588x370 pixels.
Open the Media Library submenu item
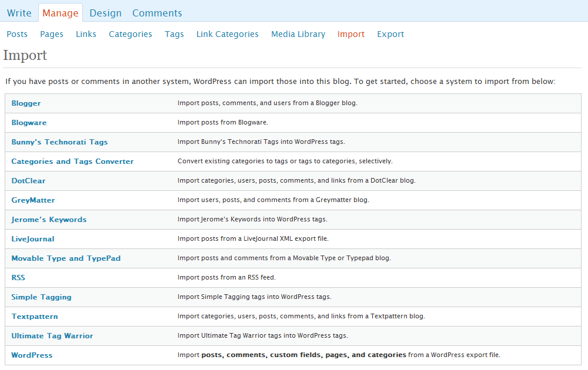(298, 34)
